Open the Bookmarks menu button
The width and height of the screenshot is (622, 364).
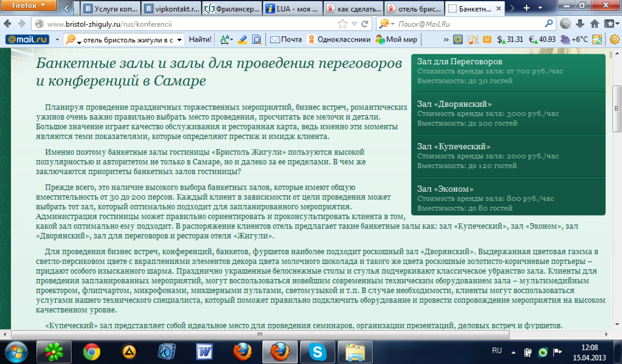tap(611, 24)
